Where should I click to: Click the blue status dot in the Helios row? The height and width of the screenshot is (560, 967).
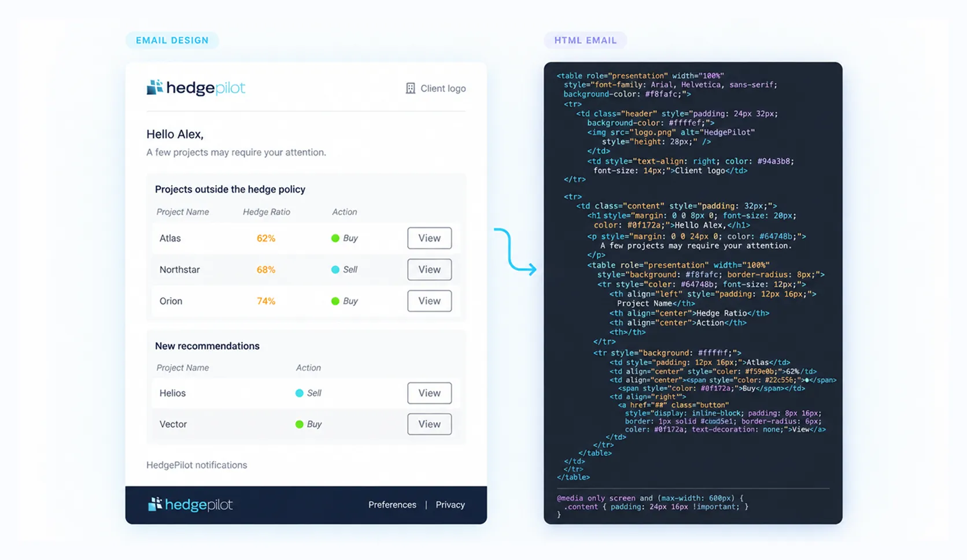point(299,393)
